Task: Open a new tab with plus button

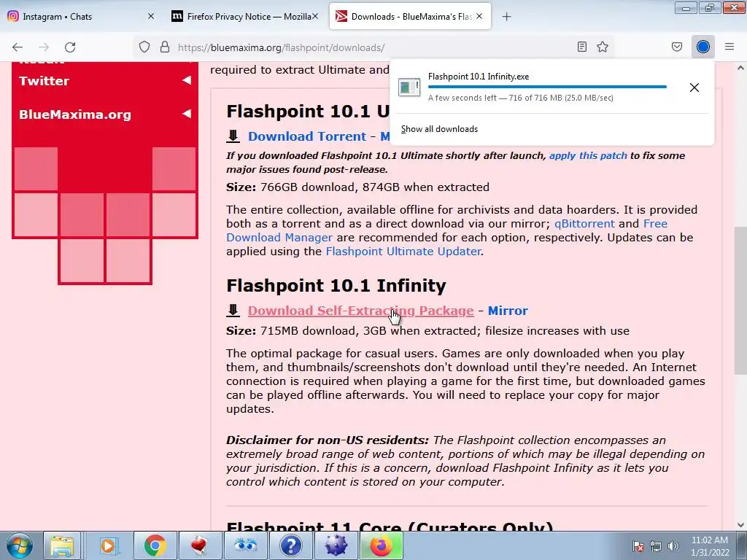Action: click(506, 17)
